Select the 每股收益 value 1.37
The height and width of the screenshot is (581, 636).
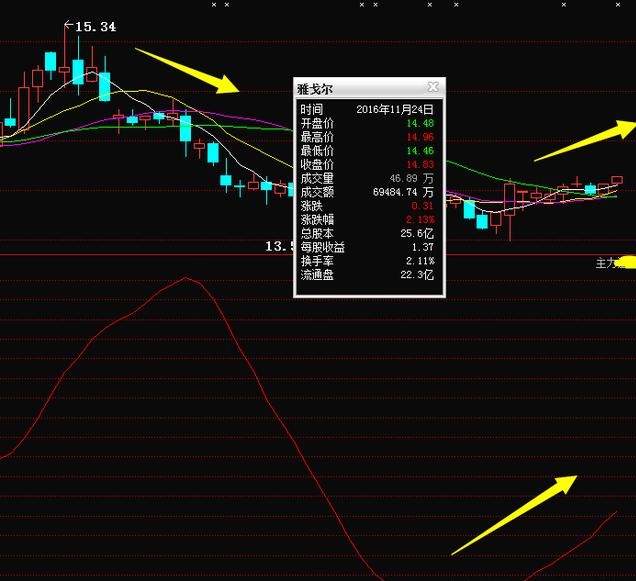tap(422, 247)
